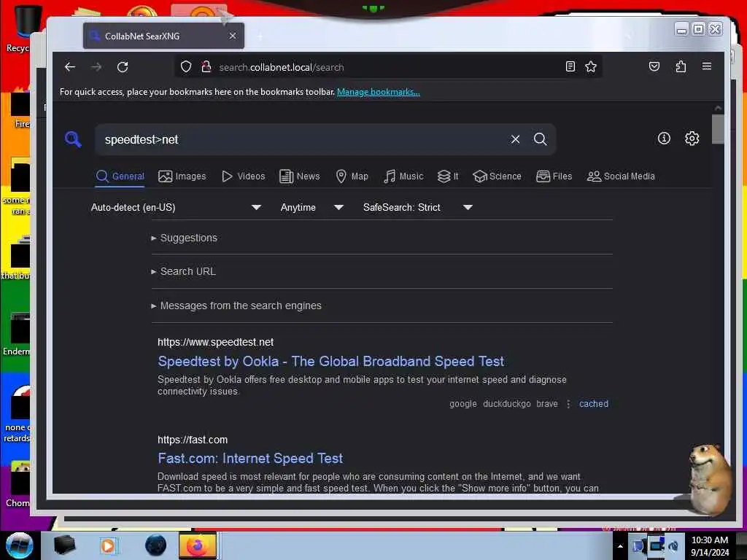
Task: Click the network tray icon
Action: pos(657,545)
